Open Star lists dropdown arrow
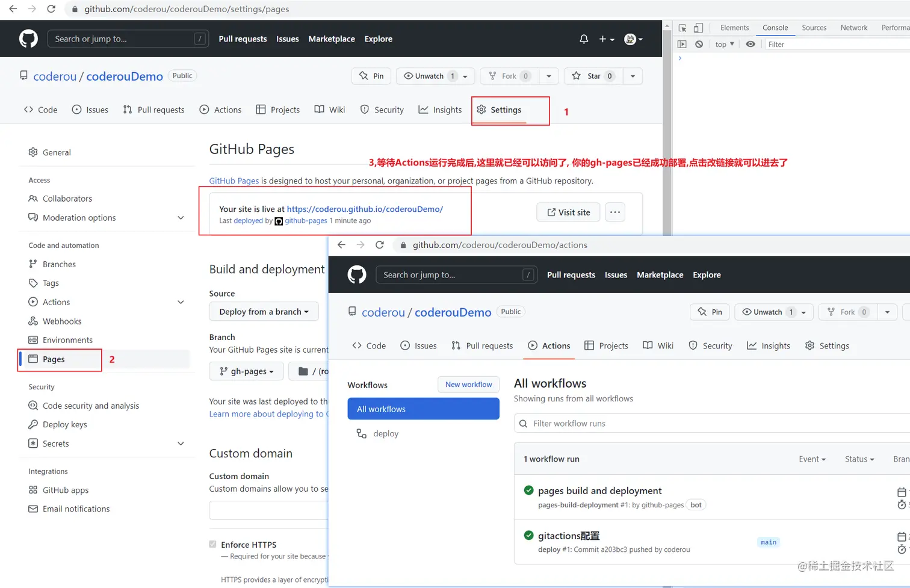The height and width of the screenshot is (588, 910). pyautogui.click(x=633, y=76)
